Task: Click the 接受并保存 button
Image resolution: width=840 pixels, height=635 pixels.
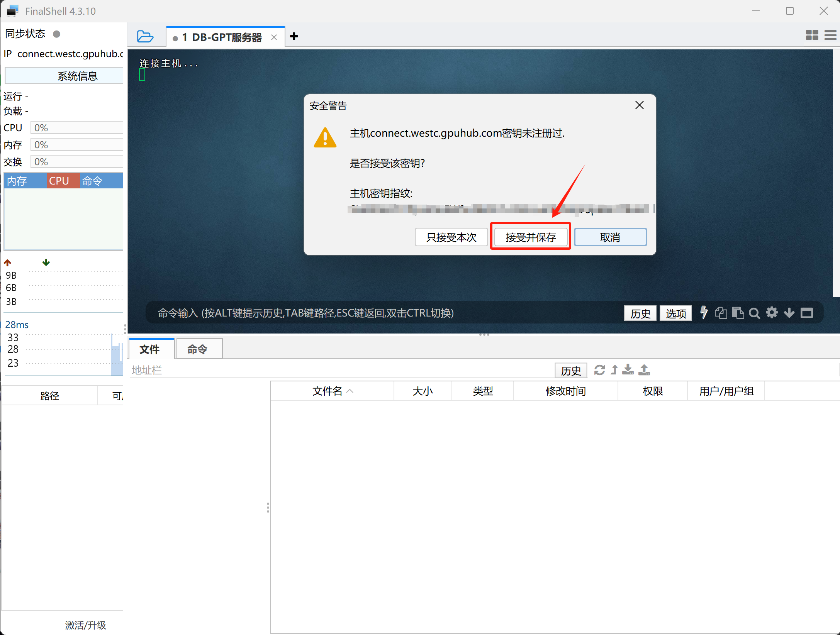Action: pos(530,237)
